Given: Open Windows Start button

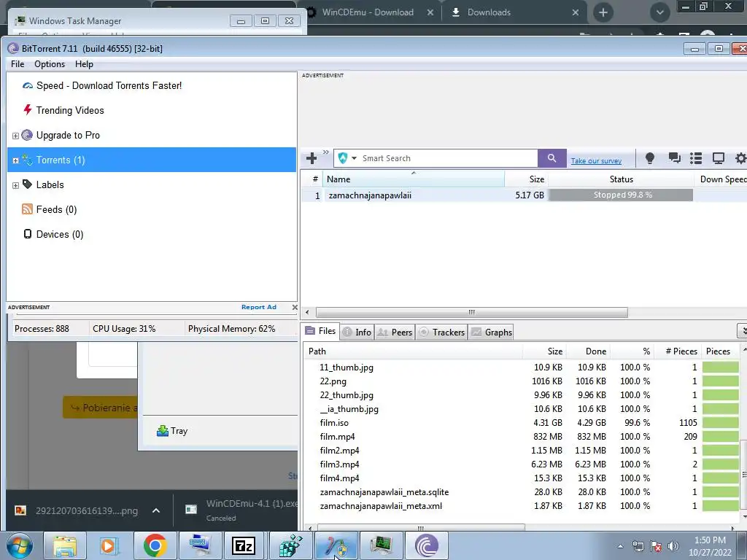Looking at the screenshot, I should click(20, 545).
